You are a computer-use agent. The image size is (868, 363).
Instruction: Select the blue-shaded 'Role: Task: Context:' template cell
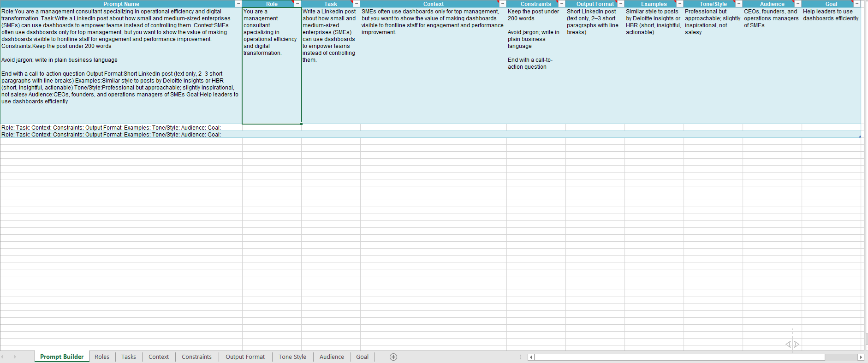tap(121, 134)
